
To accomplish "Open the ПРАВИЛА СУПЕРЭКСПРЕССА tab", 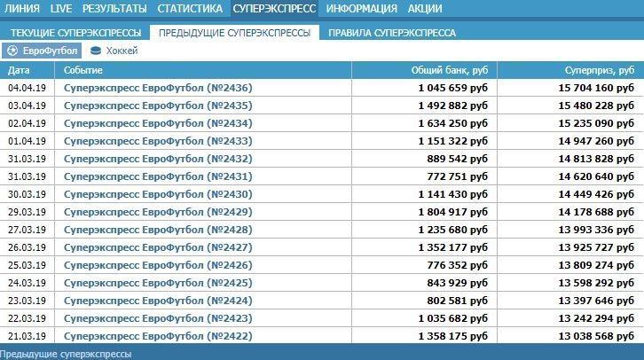I will pos(392,33).
